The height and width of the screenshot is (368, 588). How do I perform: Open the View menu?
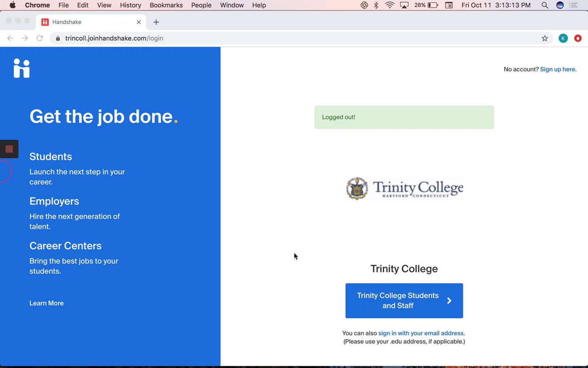104,5
